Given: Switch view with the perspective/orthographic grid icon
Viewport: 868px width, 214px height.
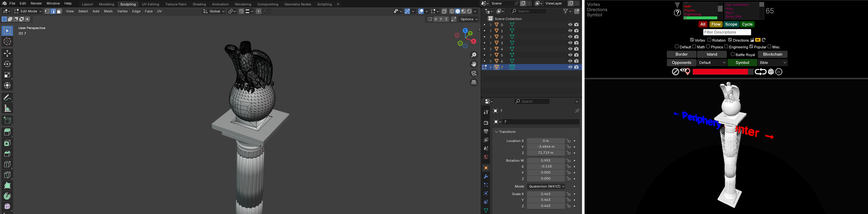Looking at the screenshot, I should pyautogui.click(x=474, y=83).
